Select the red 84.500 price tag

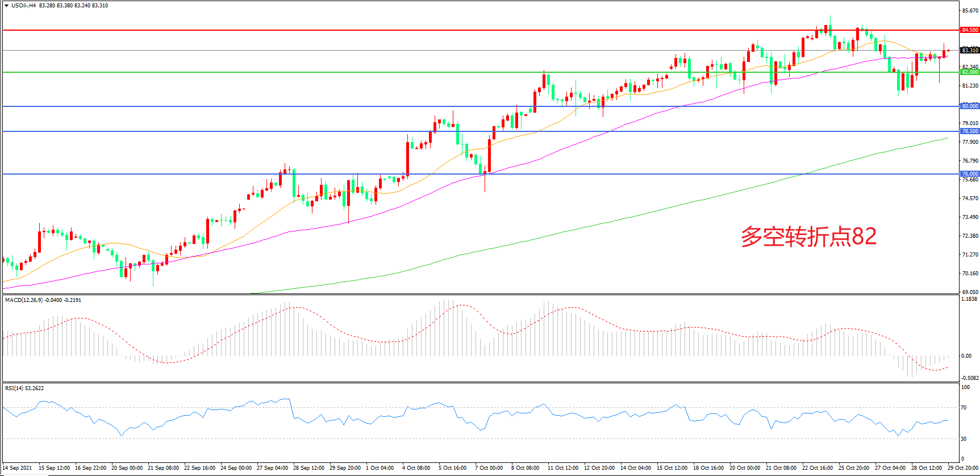pyautogui.click(x=970, y=30)
